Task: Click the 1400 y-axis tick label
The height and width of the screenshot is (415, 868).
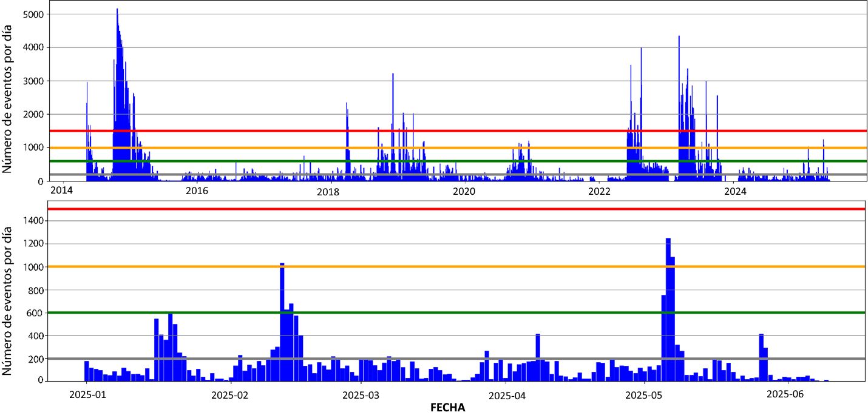Action: [32, 221]
